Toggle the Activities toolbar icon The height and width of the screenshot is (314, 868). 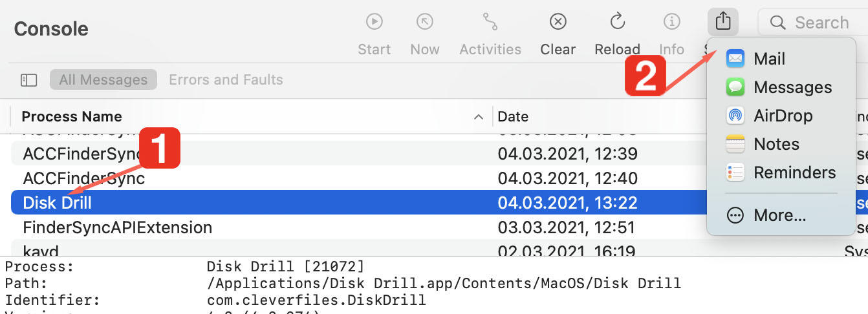490,22
